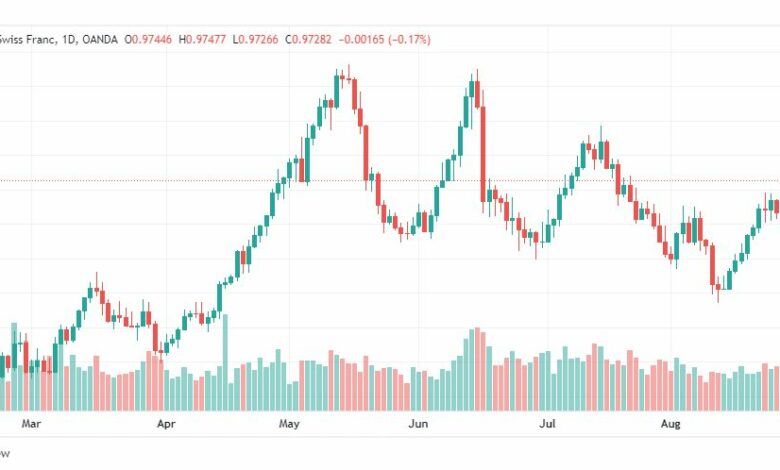
Task: Click the tallest green volume bar in mid-April
Action: click(x=225, y=362)
